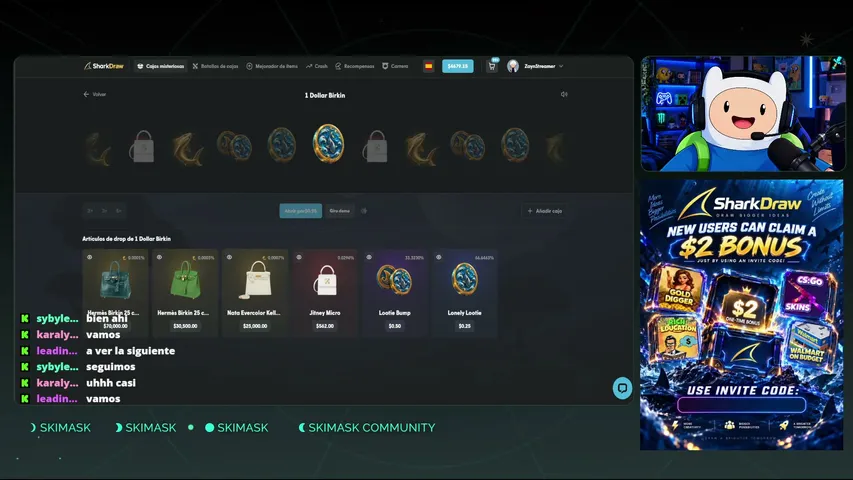The height and width of the screenshot is (480, 853).
Task: Select the Jitney Micro bag image
Action: click(326, 280)
